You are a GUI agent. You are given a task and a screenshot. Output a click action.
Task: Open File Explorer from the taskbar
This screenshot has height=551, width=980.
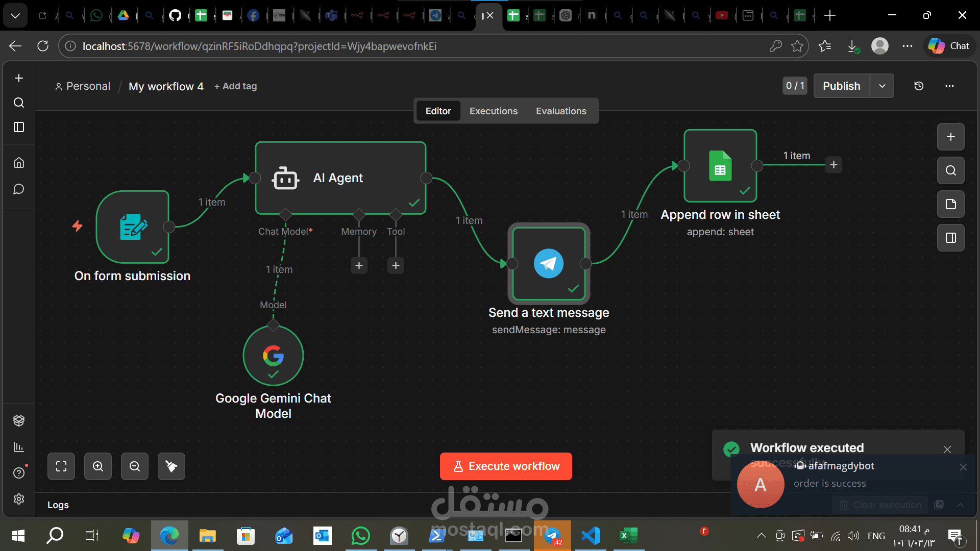point(208,536)
